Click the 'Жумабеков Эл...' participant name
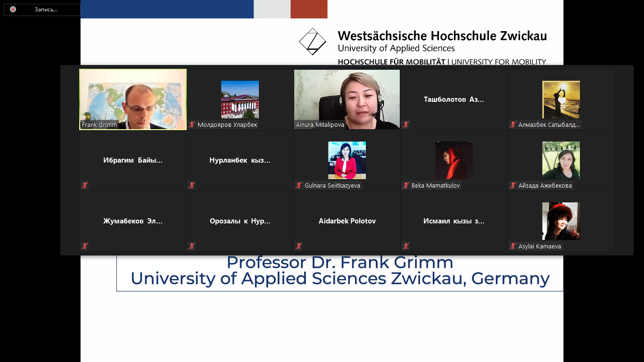 point(133,221)
